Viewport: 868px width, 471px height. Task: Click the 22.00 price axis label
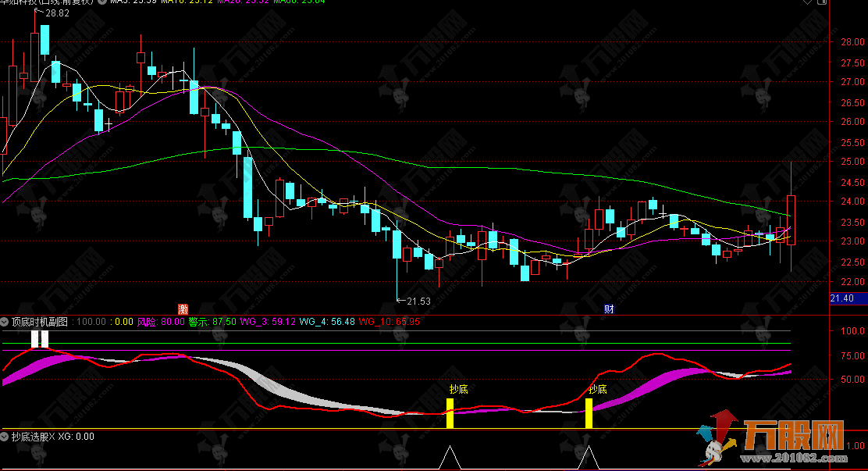(x=852, y=282)
